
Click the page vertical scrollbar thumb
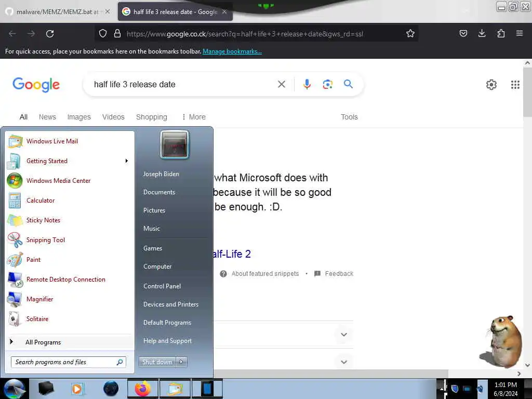tap(527, 92)
